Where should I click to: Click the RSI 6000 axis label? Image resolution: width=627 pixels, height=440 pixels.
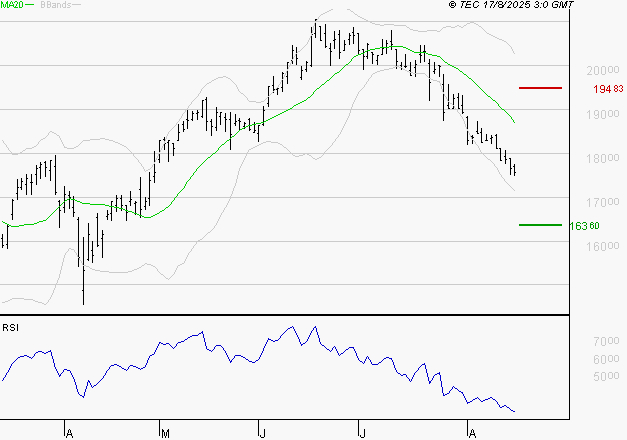click(599, 360)
